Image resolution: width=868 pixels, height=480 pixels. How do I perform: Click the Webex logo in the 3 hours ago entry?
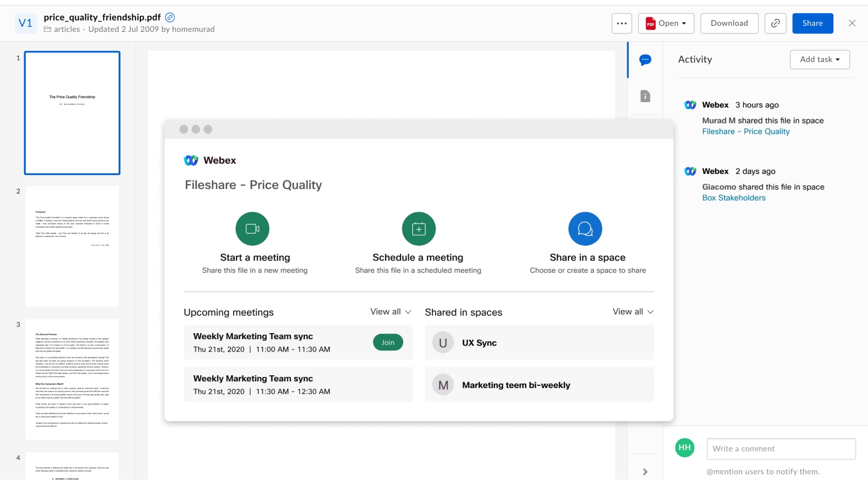click(690, 105)
